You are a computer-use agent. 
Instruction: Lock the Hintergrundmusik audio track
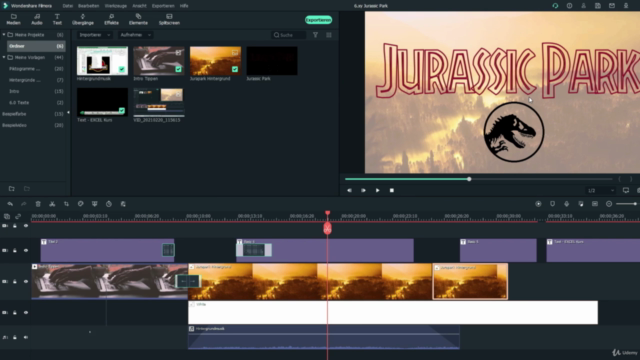pos(15,338)
